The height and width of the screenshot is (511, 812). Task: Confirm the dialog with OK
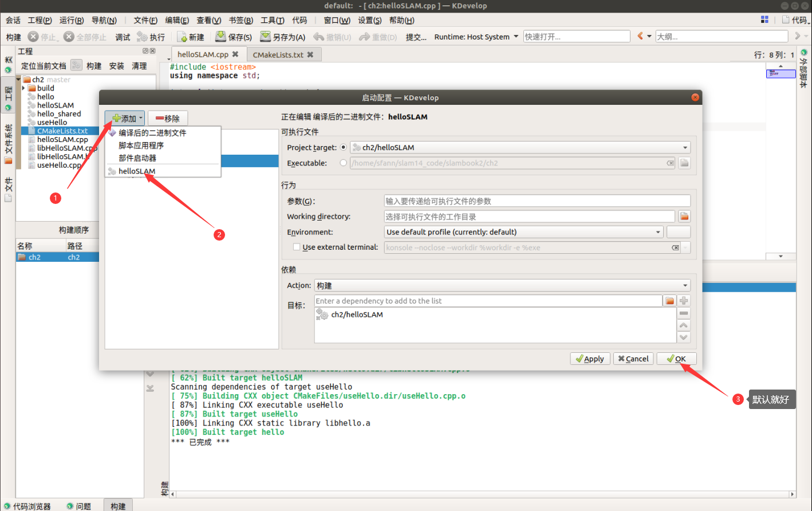coord(676,359)
